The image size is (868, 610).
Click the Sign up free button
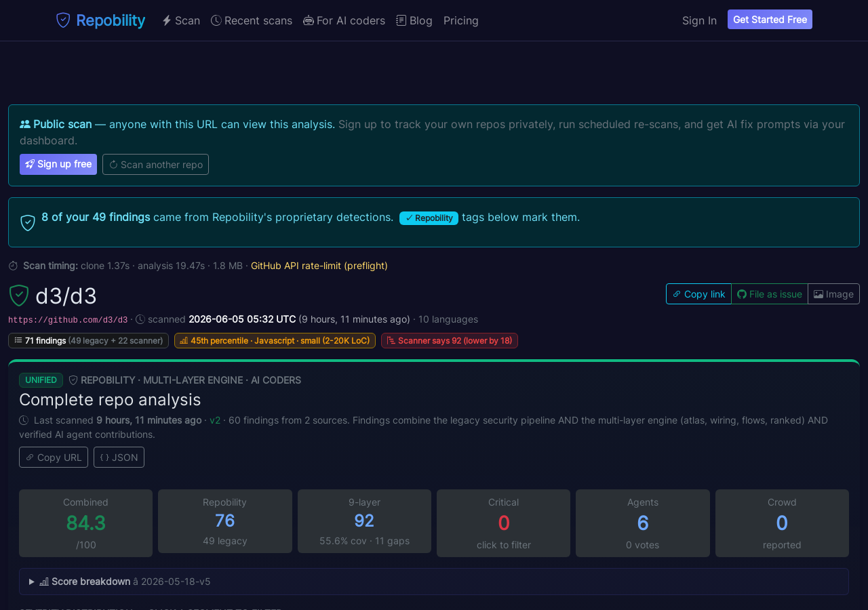tap(58, 164)
